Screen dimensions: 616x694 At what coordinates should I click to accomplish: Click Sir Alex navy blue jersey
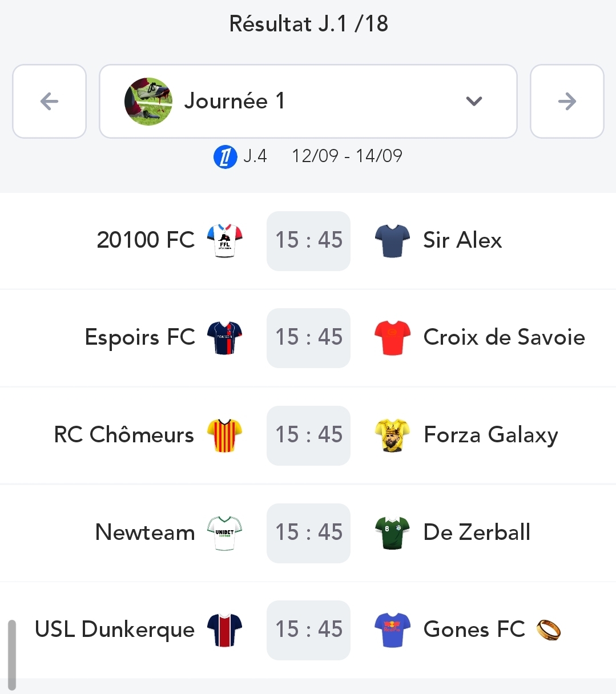coord(392,240)
